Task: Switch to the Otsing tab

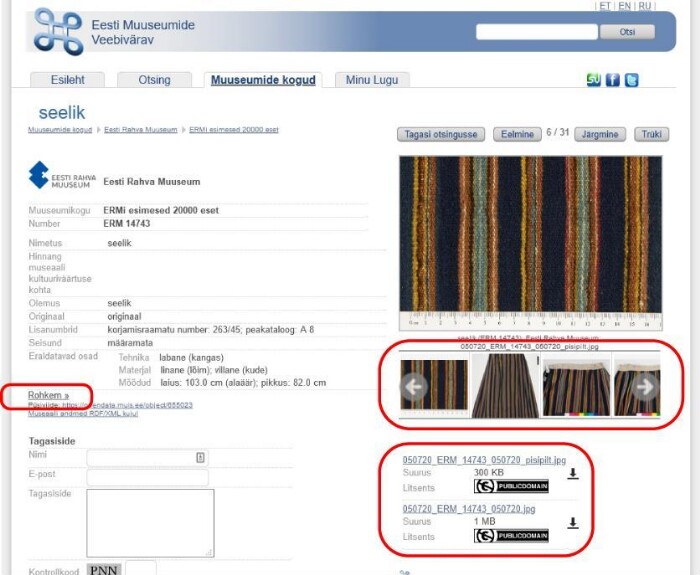Action: (x=154, y=80)
